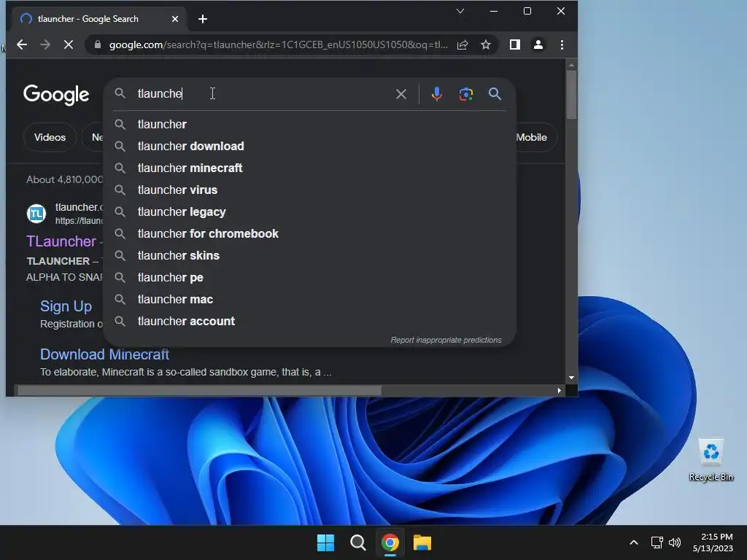Select suggestion 'tlauncher download'
The height and width of the screenshot is (560, 747).
309,146
